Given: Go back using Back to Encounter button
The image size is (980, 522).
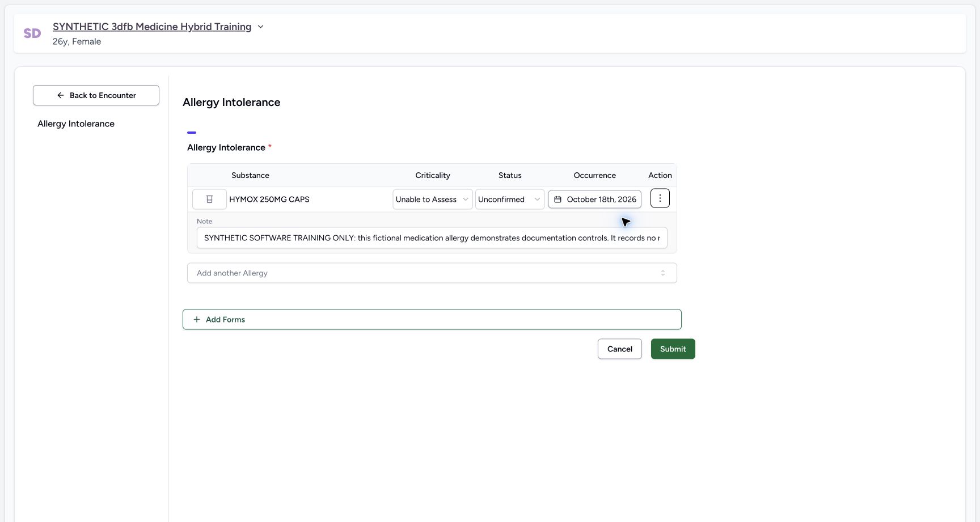Looking at the screenshot, I should click(x=96, y=95).
